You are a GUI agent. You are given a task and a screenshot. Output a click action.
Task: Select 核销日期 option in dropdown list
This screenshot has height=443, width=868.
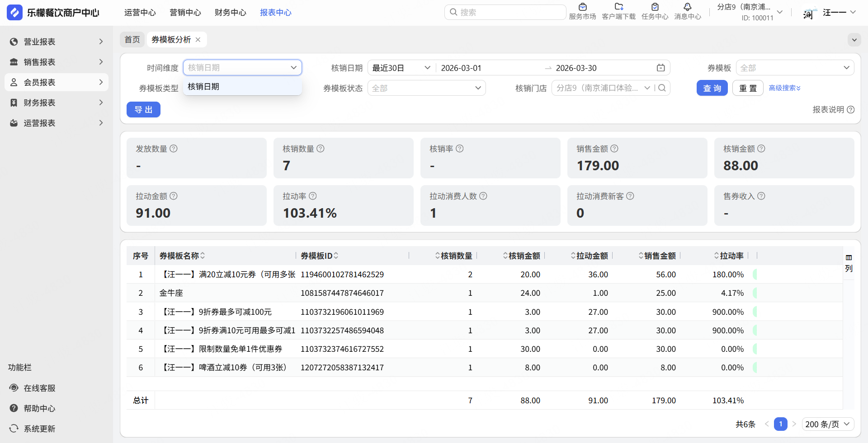coord(203,87)
